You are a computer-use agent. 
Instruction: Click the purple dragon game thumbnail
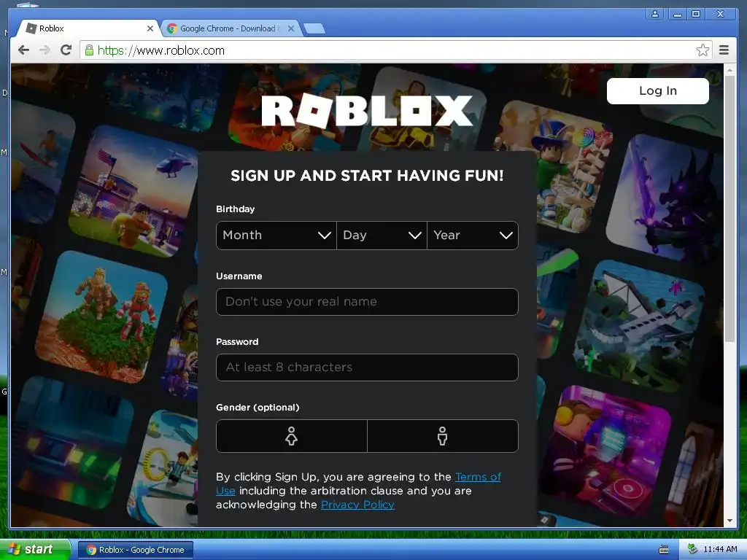(x=665, y=198)
